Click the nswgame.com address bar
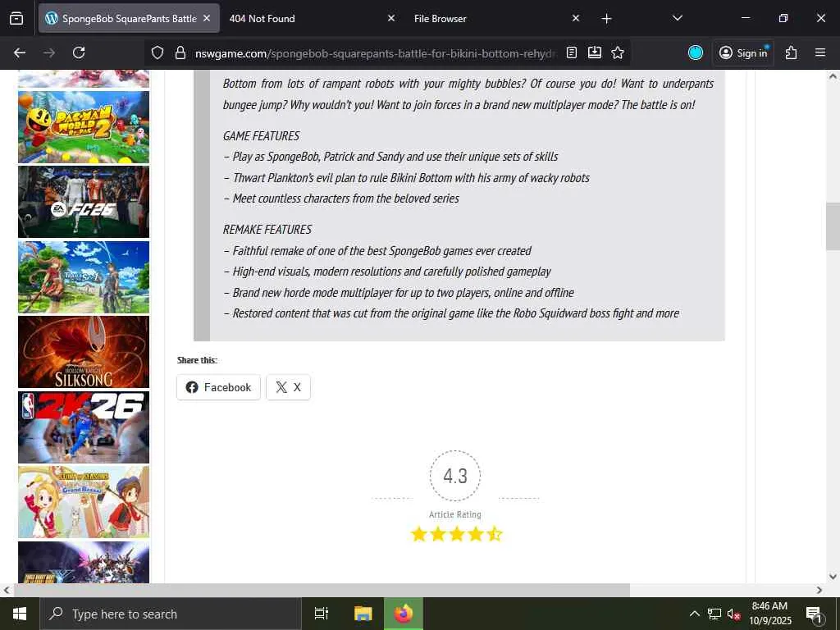The width and height of the screenshot is (840, 630). click(x=375, y=53)
